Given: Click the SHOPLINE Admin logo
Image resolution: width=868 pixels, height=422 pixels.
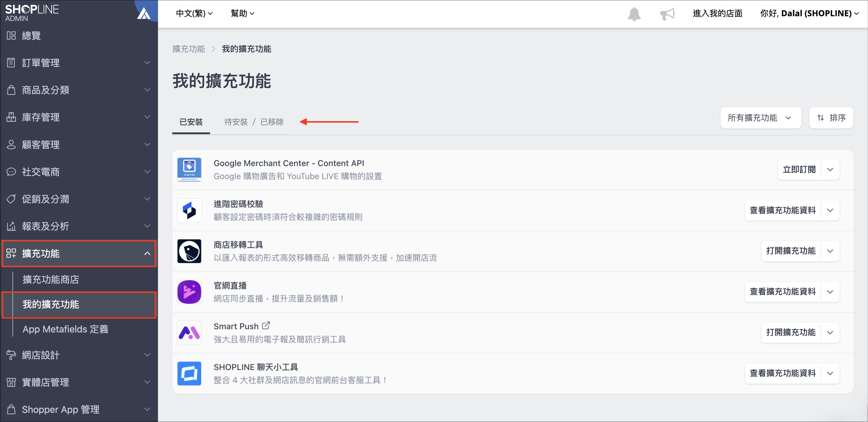Looking at the screenshot, I should coord(32,13).
